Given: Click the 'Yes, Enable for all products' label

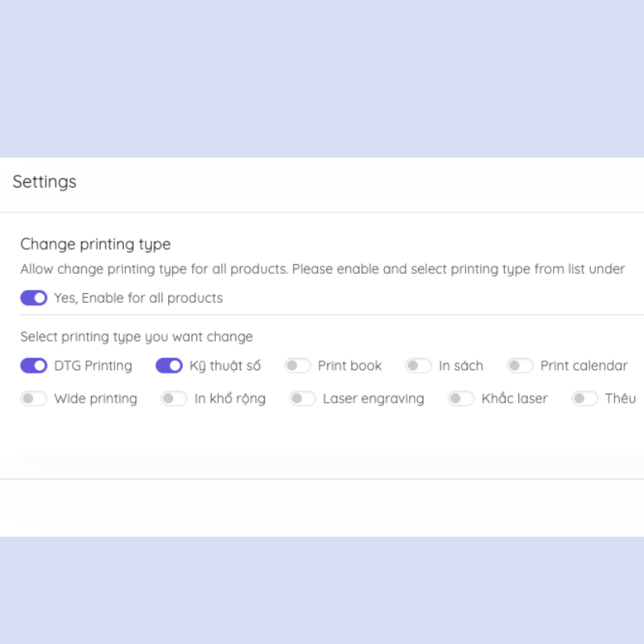Looking at the screenshot, I should 138,298.
